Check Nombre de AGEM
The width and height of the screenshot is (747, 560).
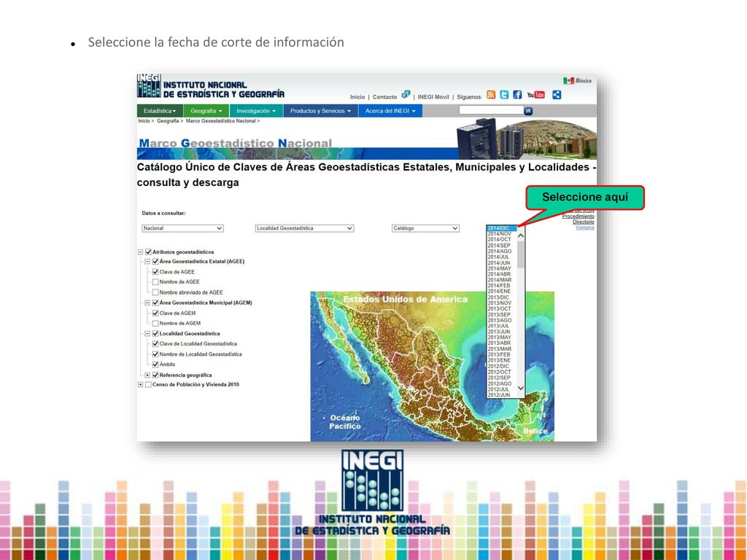coord(155,323)
